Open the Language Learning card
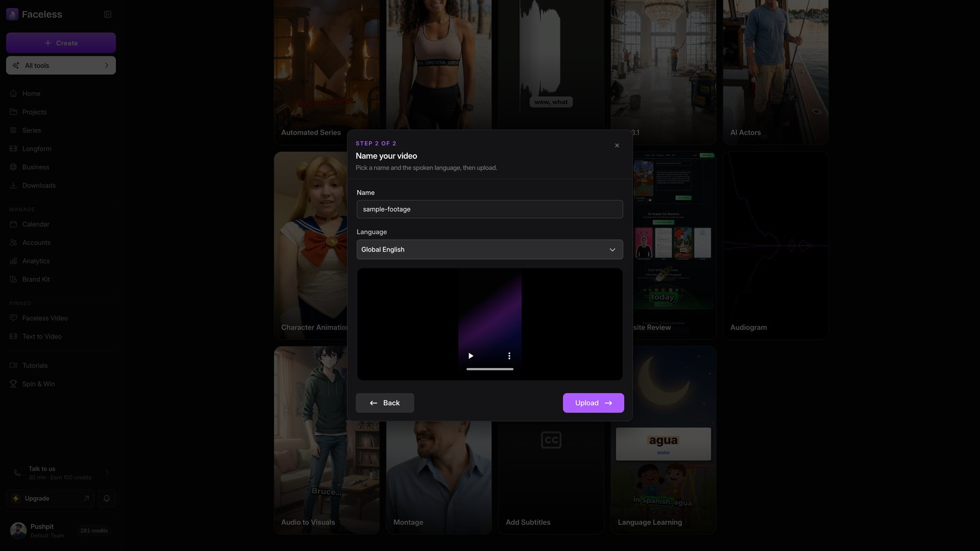The image size is (980, 551). 663,440
